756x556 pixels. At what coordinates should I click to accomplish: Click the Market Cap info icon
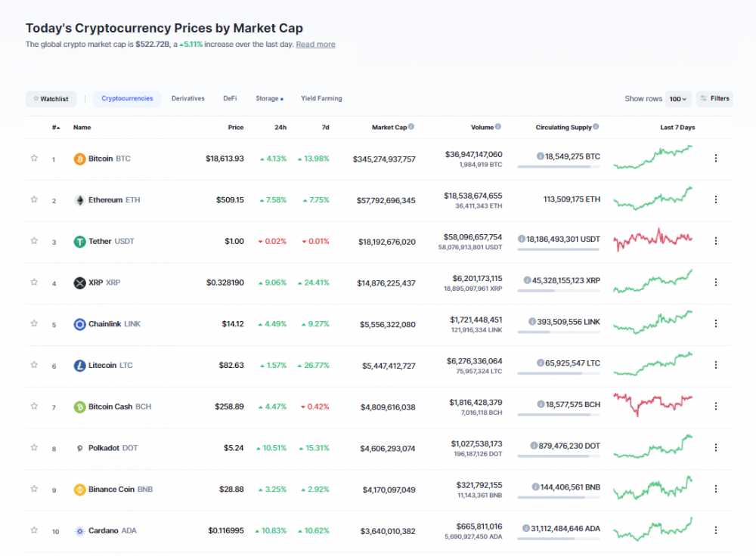click(x=411, y=127)
